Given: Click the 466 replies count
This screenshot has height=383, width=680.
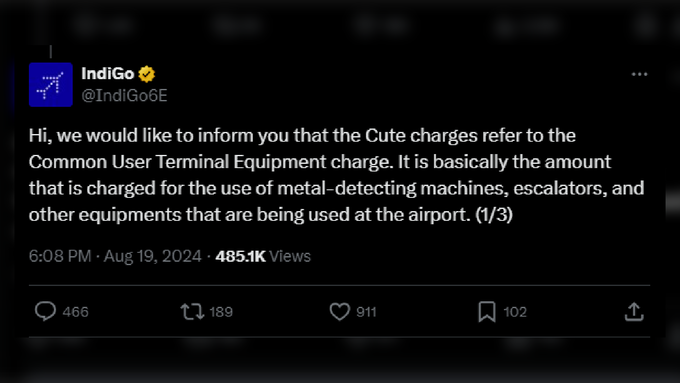Looking at the screenshot, I should pyautogui.click(x=75, y=312).
